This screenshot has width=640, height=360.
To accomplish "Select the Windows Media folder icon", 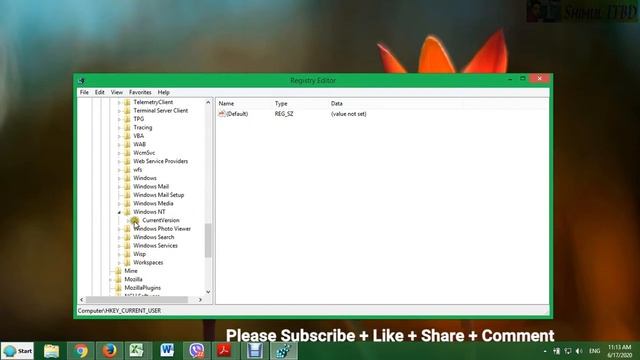I will pos(127,203).
